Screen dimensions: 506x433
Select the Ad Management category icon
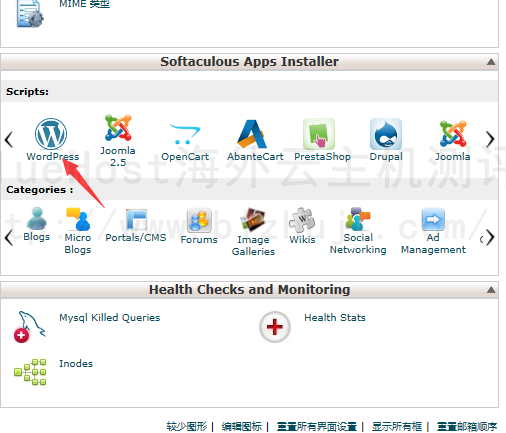[433, 219]
